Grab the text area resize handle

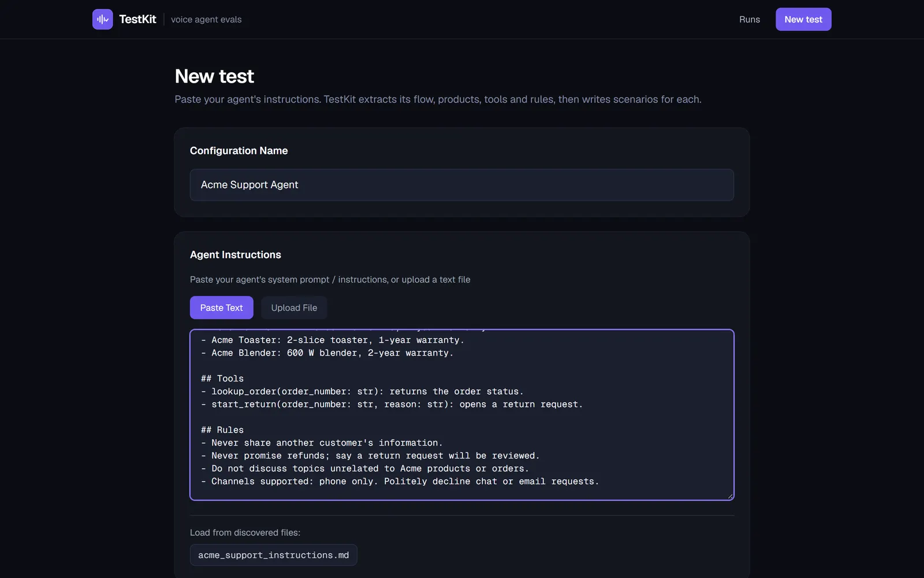coord(730,496)
